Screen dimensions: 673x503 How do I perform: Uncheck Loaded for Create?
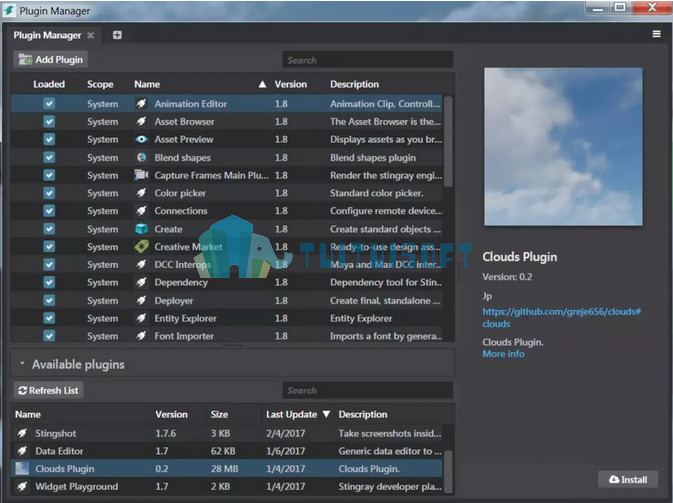tap(49, 229)
